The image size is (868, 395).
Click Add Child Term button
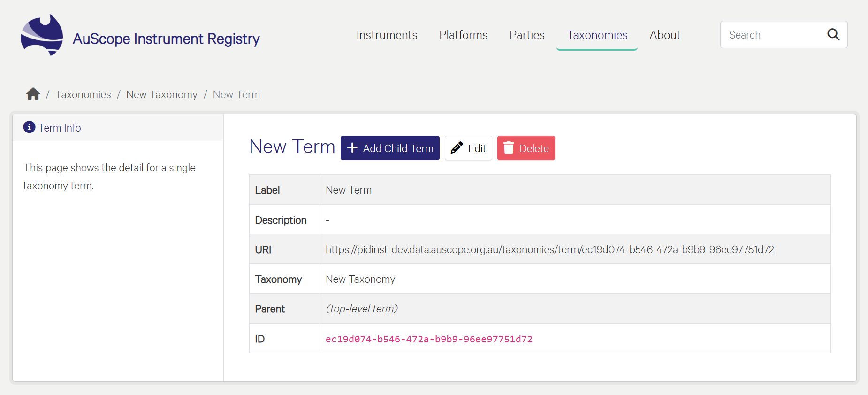[390, 148]
